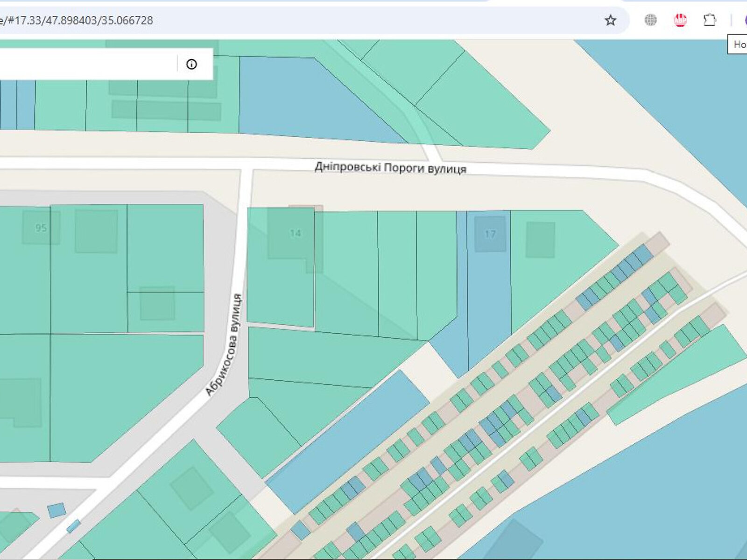Click the globe extension icon
This screenshot has width=747, height=560.
[650, 20]
